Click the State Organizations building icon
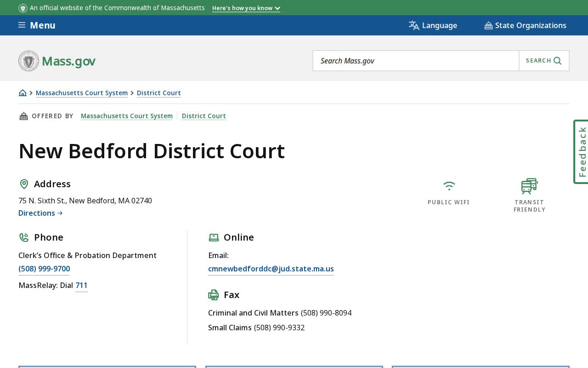This screenshot has height=368, width=588. pos(488,25)
